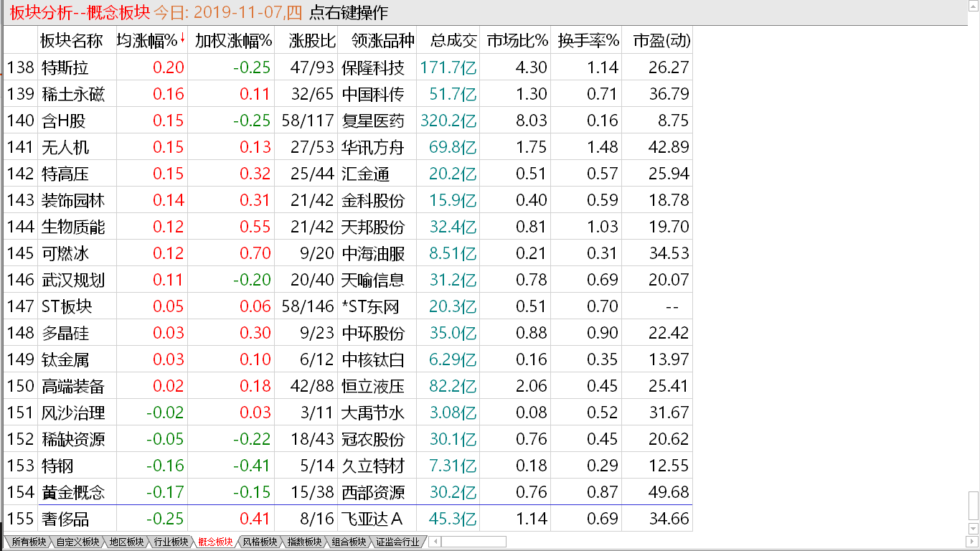The image size is (980, 551).
Task: Click leading stock 恒立液压
Action: click(x=373, y=386)
